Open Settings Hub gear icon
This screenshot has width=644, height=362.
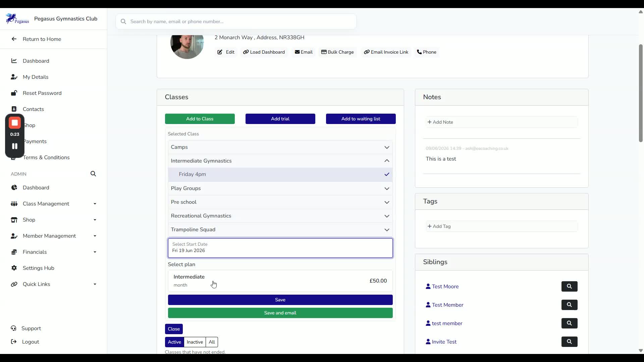tap(14, 268)
